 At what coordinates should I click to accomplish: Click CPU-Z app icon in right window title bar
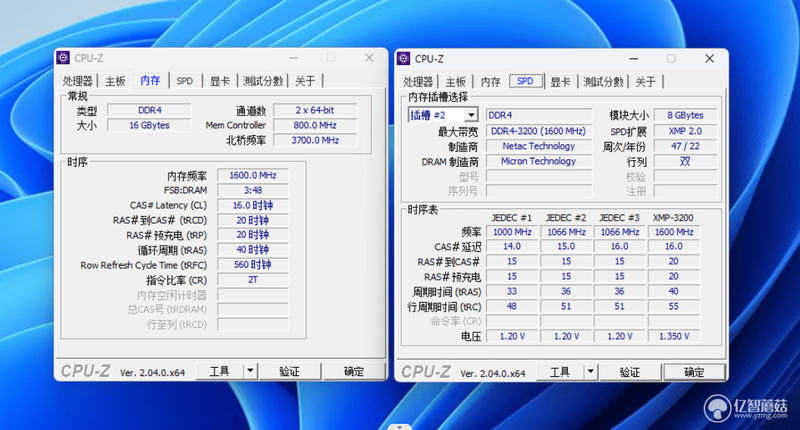tap(404, 59)
